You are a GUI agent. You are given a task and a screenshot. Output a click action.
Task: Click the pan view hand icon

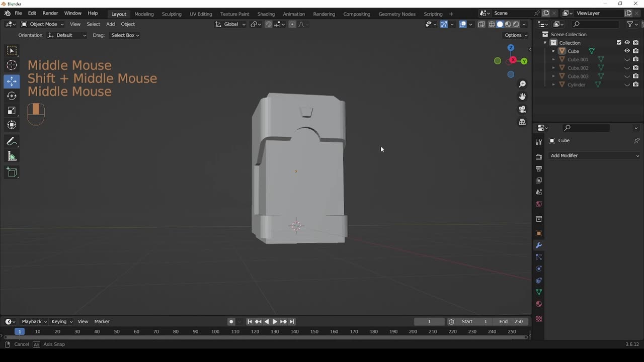point(522,97)
